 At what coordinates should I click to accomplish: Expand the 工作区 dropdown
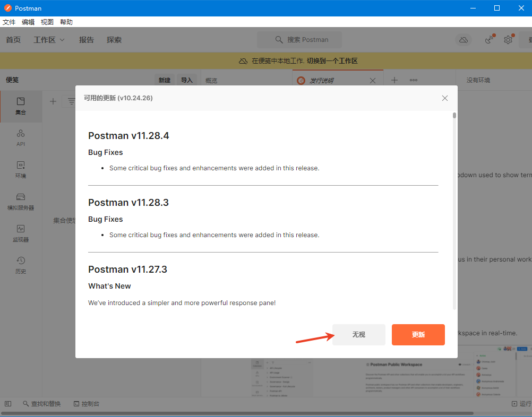[49, 40]
